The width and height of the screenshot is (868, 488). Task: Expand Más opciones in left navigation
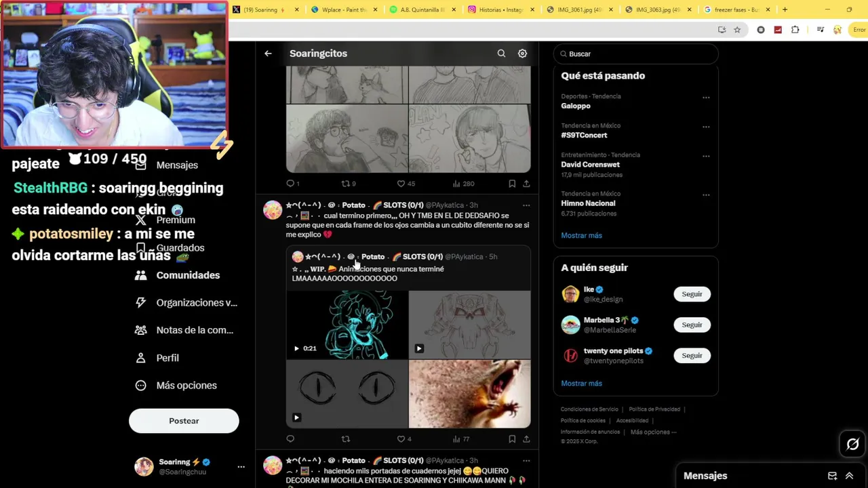[176, 386]
